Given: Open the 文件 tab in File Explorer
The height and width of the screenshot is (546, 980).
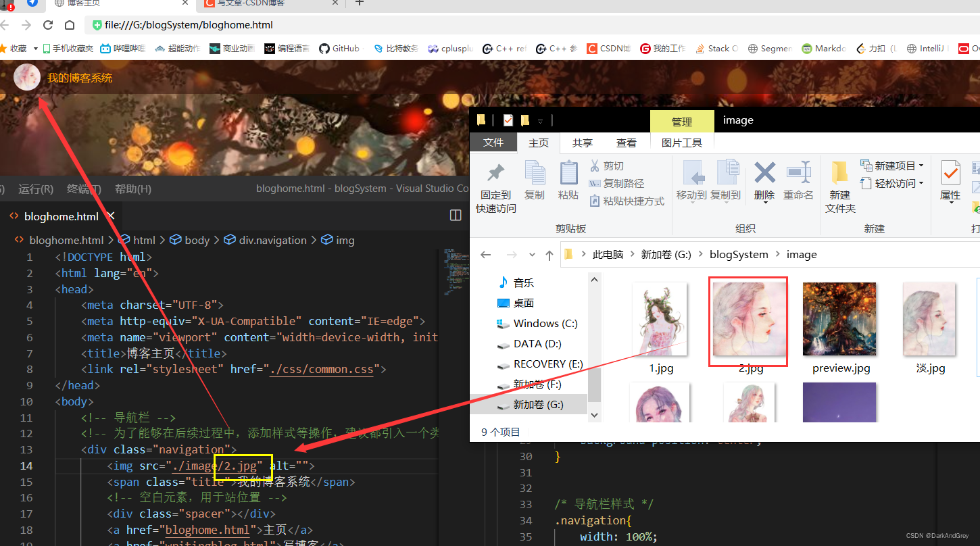Looking at the screenshot, I should [493, 143].
